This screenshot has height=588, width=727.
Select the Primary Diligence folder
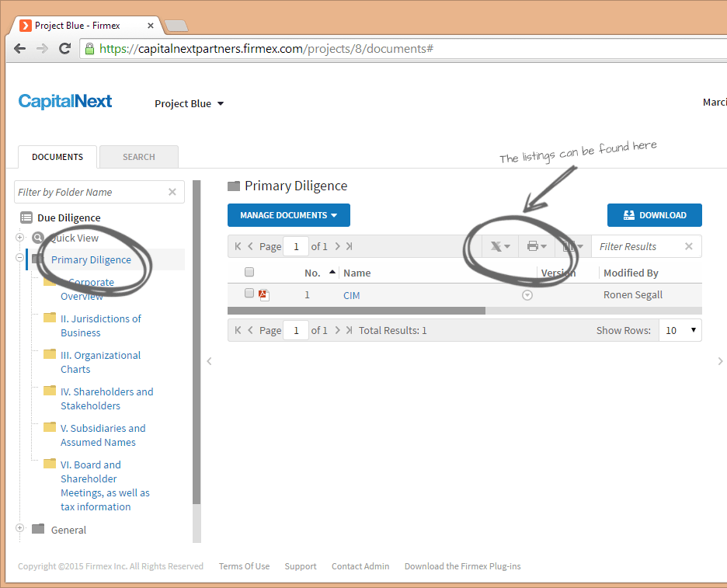[91, 259]
